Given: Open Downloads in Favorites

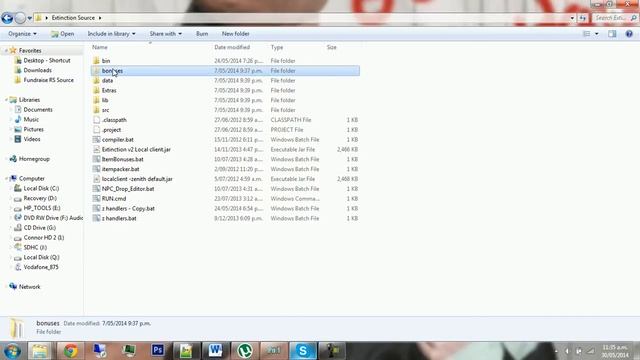Looking at the screenshot, I should click(38, 70).
